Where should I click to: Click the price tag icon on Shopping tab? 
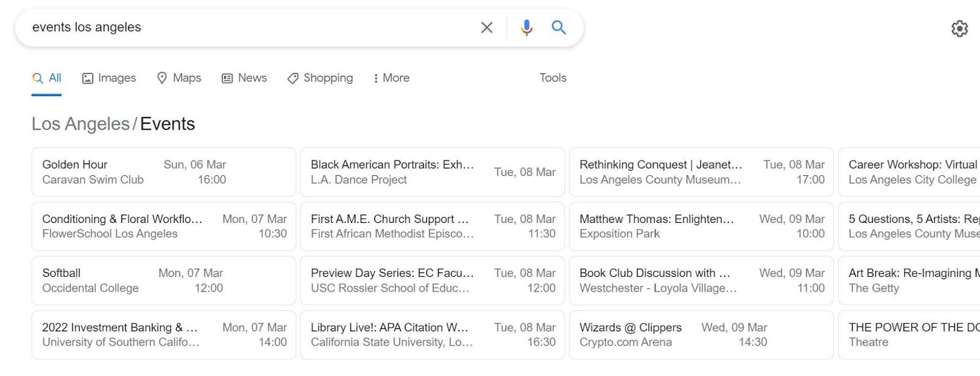(x=293, y=78)
